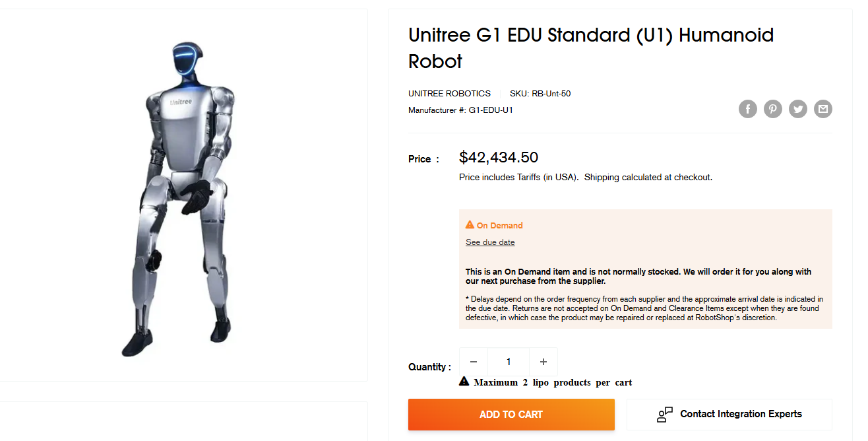Focus the quantity number field

coord(509,362)
